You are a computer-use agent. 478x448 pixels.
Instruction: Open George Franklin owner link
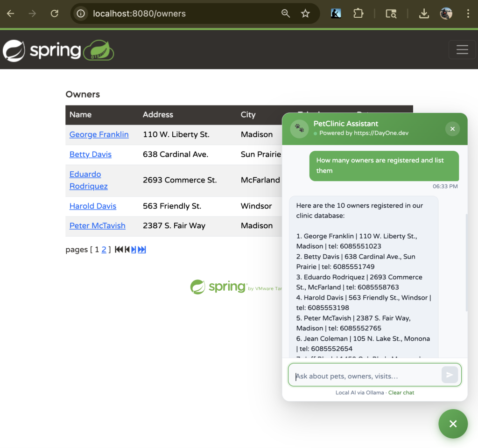click(99, 134)
